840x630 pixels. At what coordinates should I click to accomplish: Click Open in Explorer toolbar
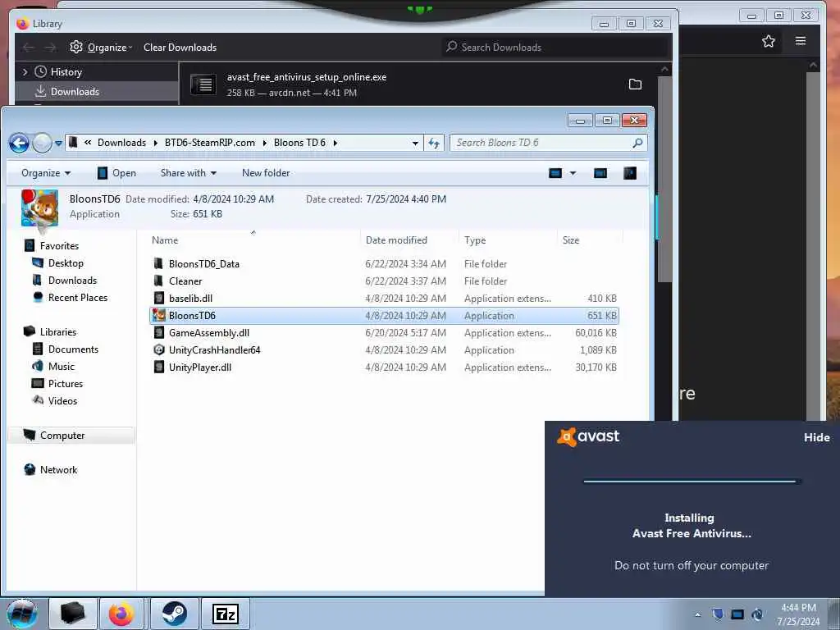point(116,173)
